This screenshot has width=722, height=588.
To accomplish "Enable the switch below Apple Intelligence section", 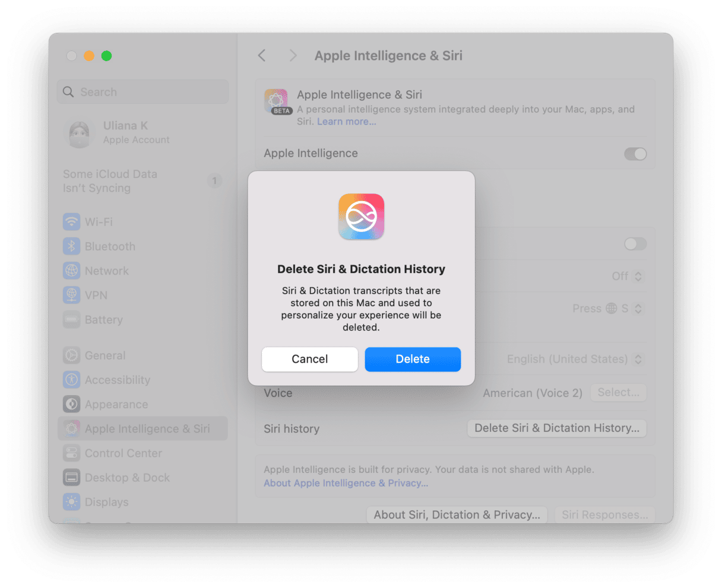I will [635, 244].
